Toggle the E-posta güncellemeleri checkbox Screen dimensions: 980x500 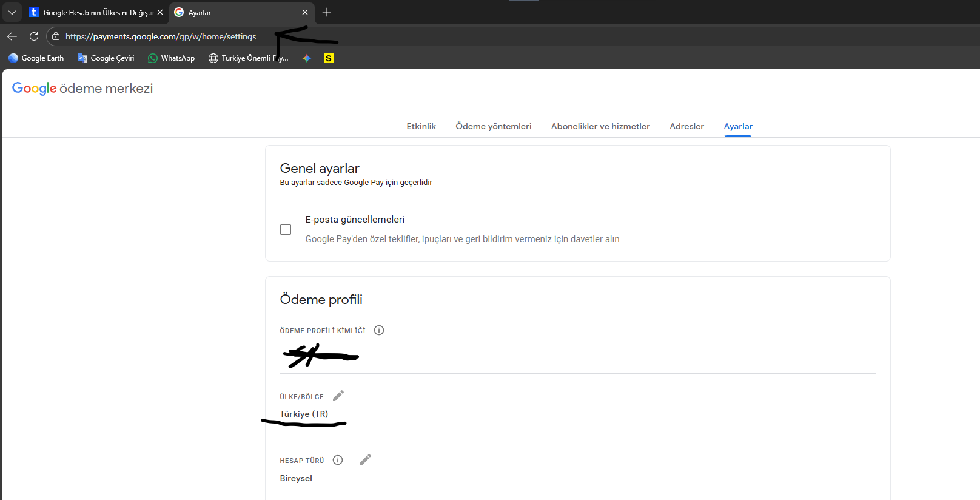[x=286, y=229]
